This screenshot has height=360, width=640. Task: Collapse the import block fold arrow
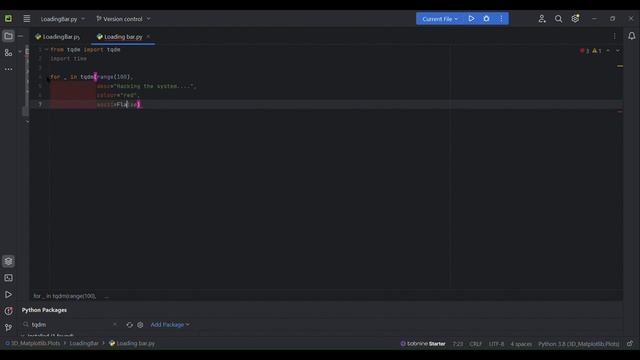tap(46, 49)
